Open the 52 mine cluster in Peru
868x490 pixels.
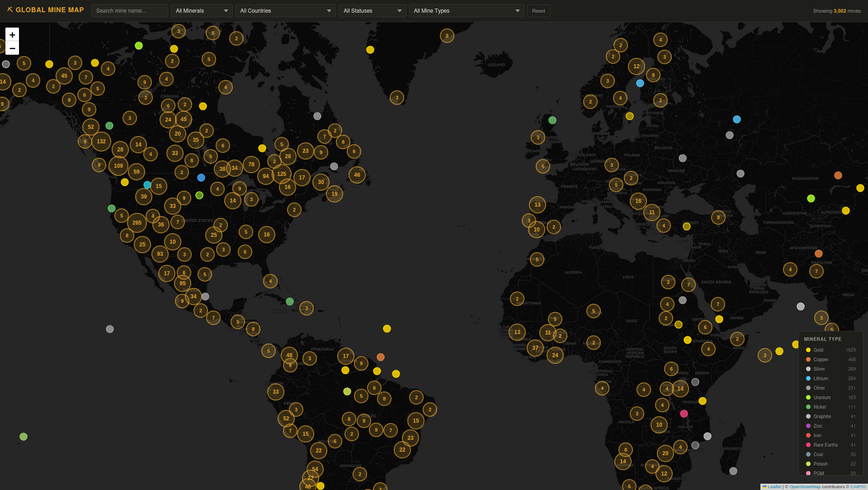[x=286, y=419]
